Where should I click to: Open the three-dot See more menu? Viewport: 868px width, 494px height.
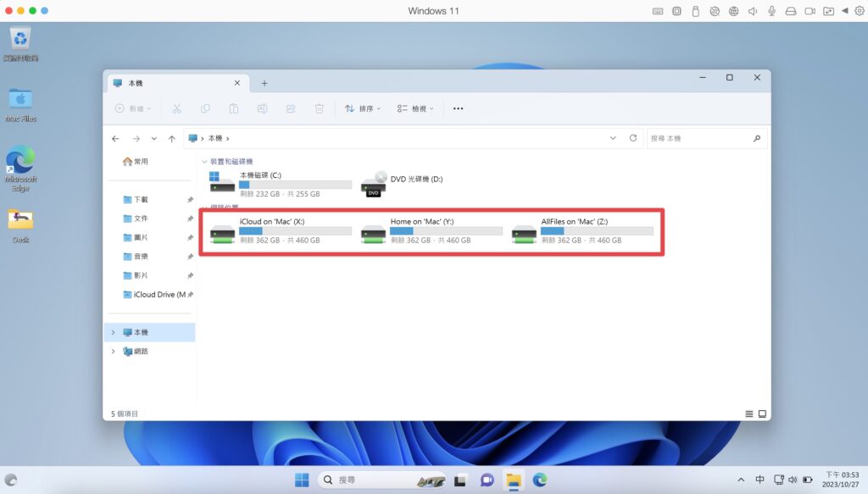pos(458,108)
